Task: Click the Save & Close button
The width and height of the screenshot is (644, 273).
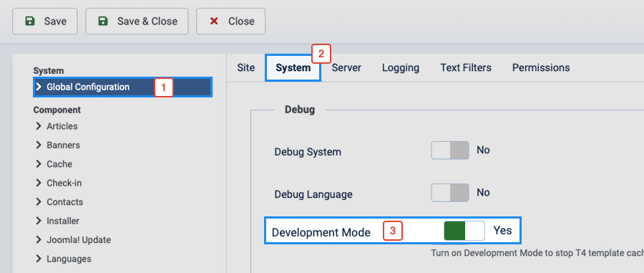Action: (x=137, y=21)
